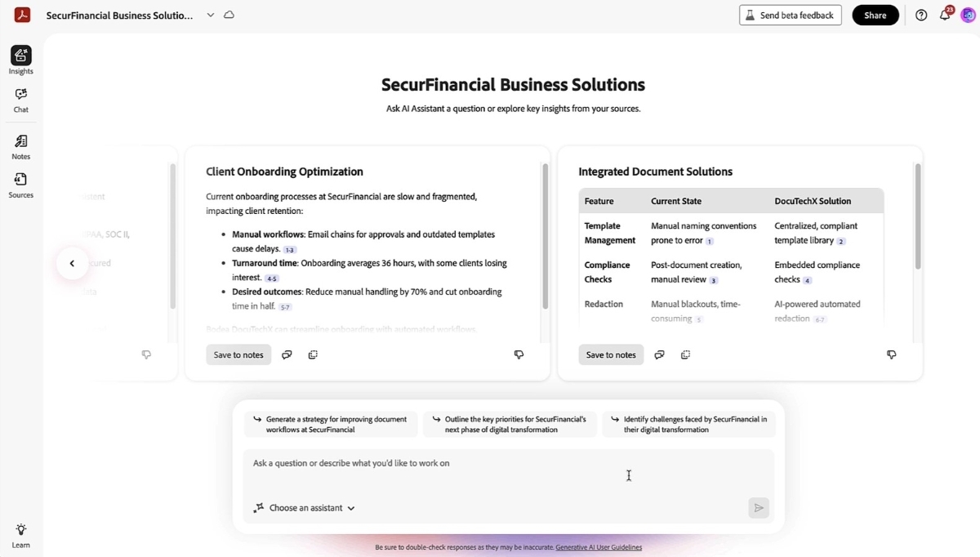Open the Notes panel in sidebar
This screenshot has width=980, height=557.
click(x=21, y=146)
